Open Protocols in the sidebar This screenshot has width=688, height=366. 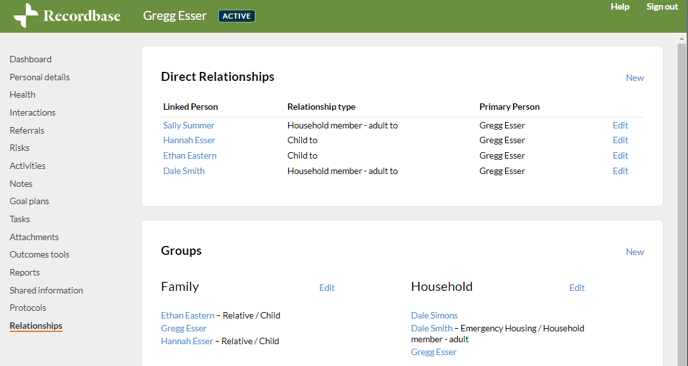click(x=28, y=308)
